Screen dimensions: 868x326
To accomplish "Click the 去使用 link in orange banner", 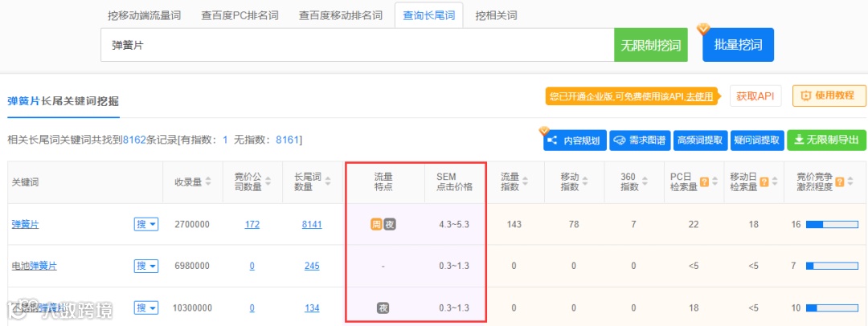I will pyautogui.click(x=699, y=96).
